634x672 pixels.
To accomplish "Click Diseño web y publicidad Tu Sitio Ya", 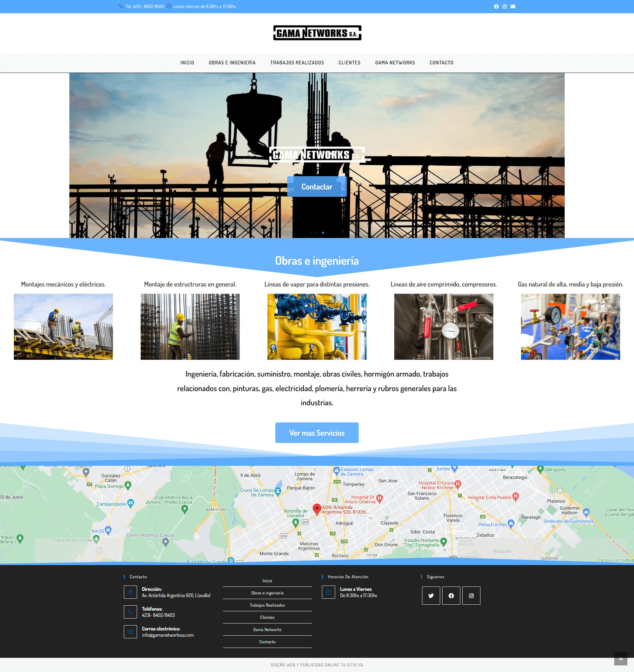I will [x=317, y=664].
